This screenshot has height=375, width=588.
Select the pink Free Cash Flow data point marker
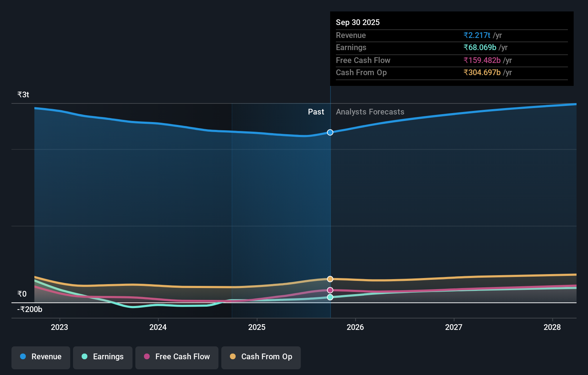(330, 290)
